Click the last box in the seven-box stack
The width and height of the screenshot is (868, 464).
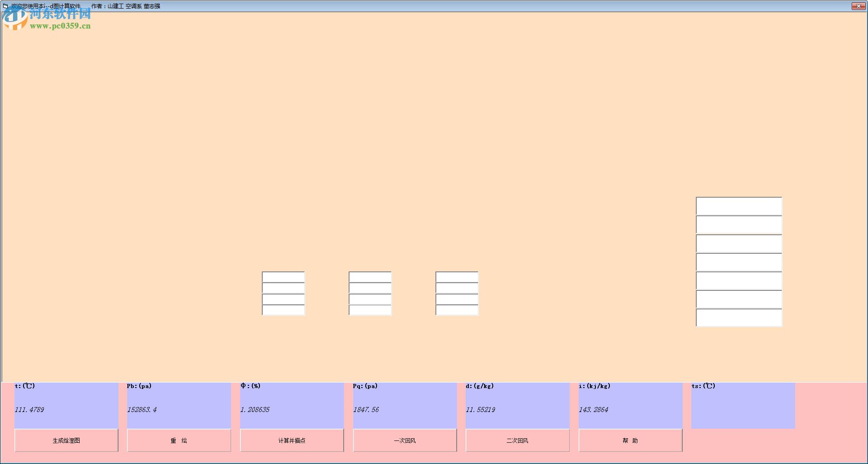tap(739, 318)
